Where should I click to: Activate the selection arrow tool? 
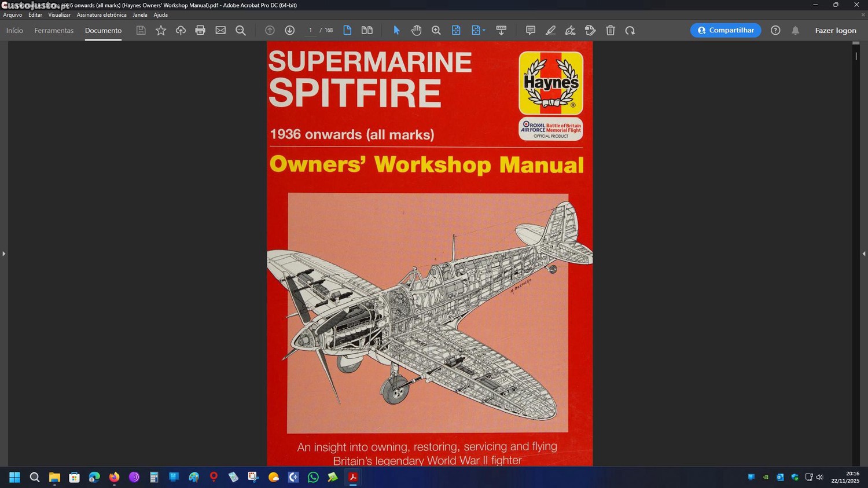(396, 30)
